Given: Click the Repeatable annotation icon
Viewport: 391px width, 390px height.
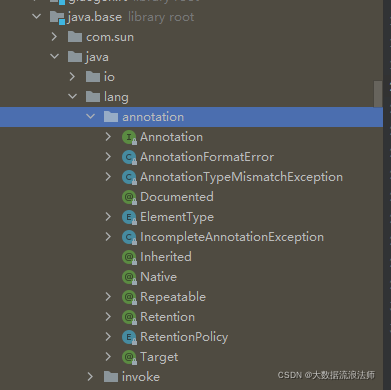Looking at the screenshot, I should pyautogui.click(x=129, y=297).
